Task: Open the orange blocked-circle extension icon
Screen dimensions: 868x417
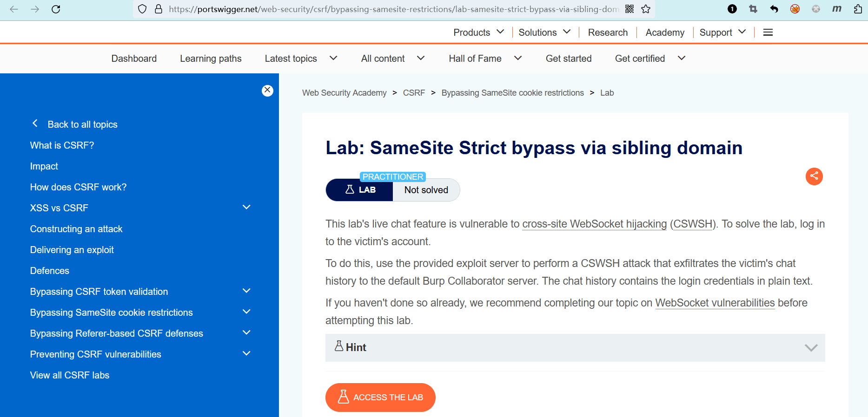Action: click(795, 9)
